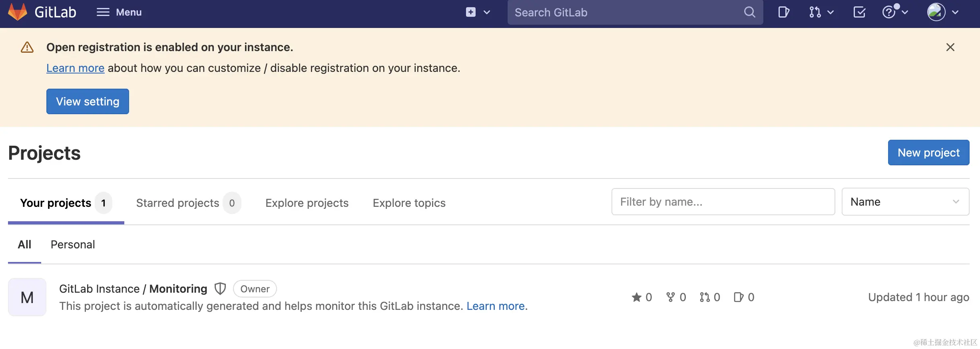Focus the Filter by name field
Viewport: 980px width, 349px height.
723,202
